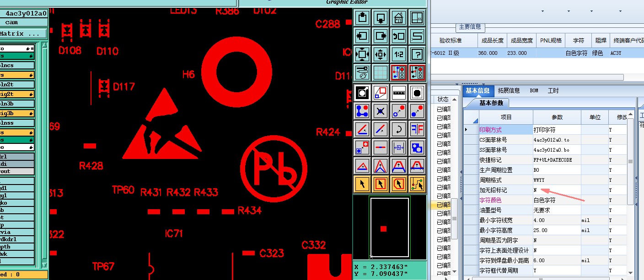
Task: Click the Home view icon in Graphic Editor
Action: click(x=398, y=18)
